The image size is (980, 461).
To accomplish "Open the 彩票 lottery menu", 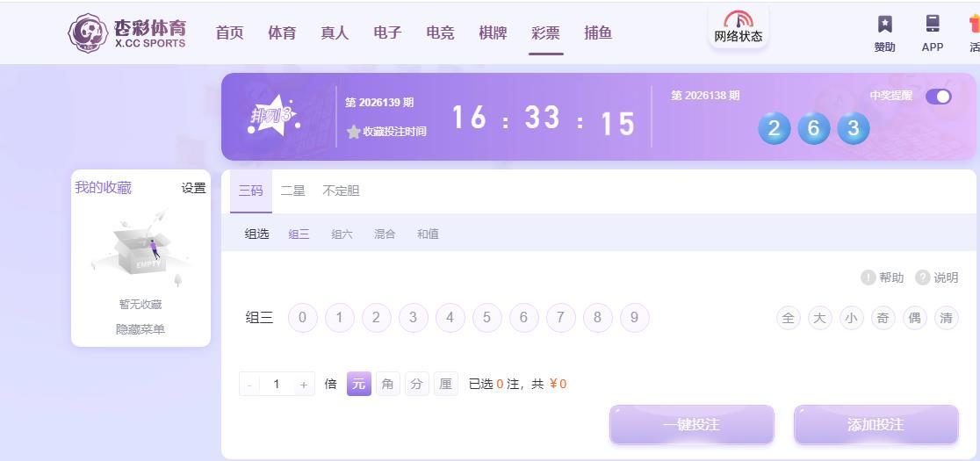I will click(545, 33).
